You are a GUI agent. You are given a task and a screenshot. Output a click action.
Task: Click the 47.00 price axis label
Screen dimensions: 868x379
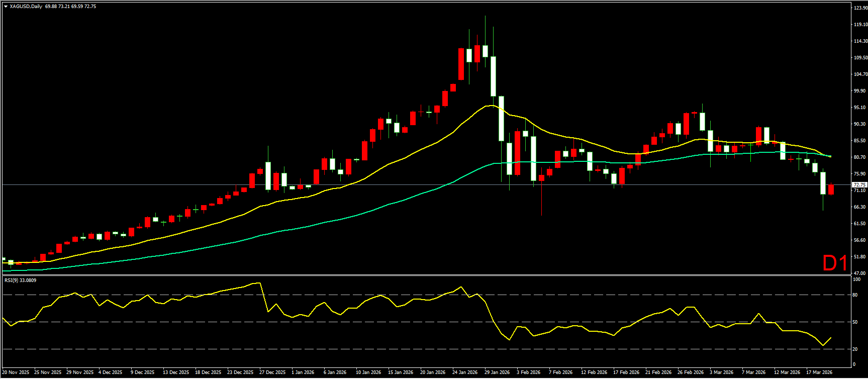click(860, 273)
